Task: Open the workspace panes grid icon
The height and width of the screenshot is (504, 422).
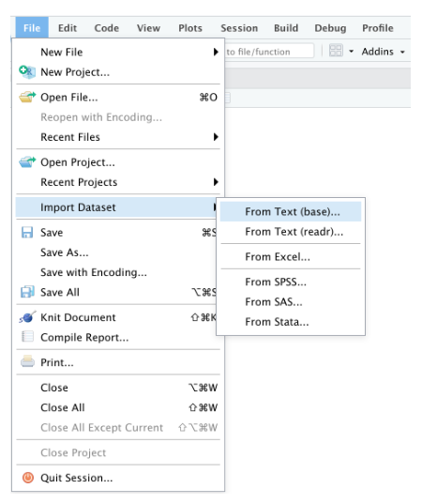Action: coord(336,51)
